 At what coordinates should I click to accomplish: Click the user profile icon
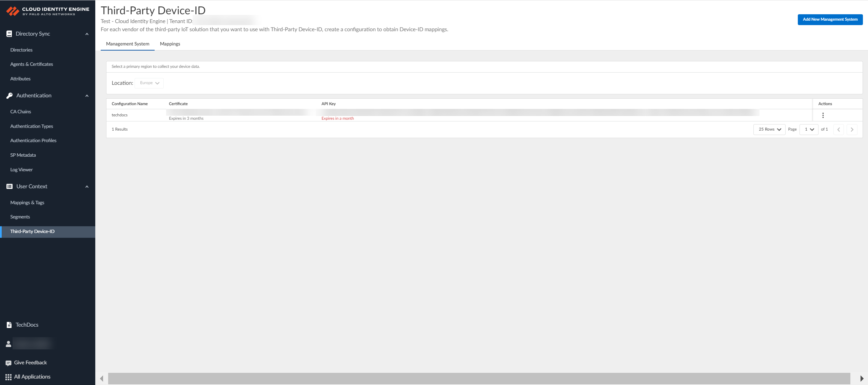coord(8,343)
